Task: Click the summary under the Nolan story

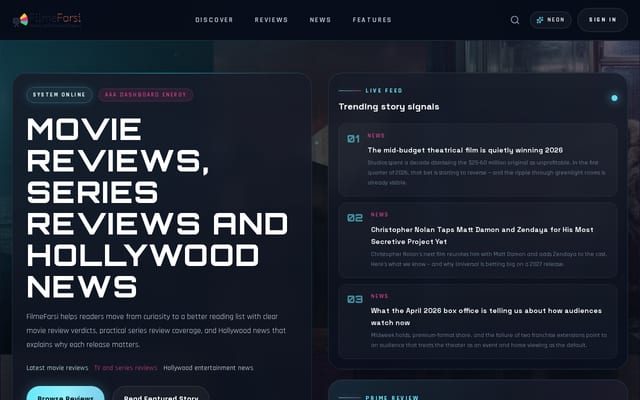Action: click(489, 259)
